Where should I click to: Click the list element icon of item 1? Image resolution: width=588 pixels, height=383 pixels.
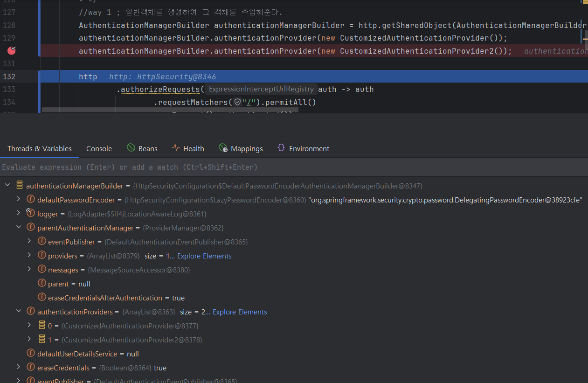42,340
